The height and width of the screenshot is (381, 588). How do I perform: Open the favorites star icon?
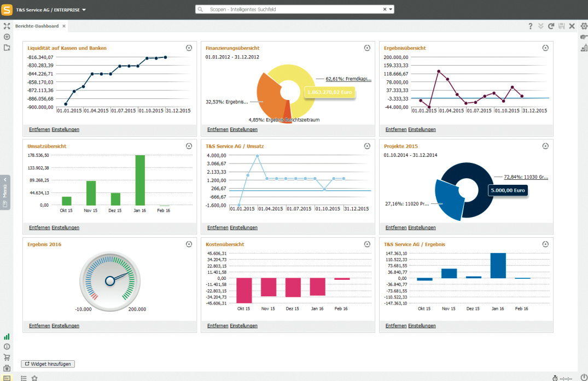point(34,378)
